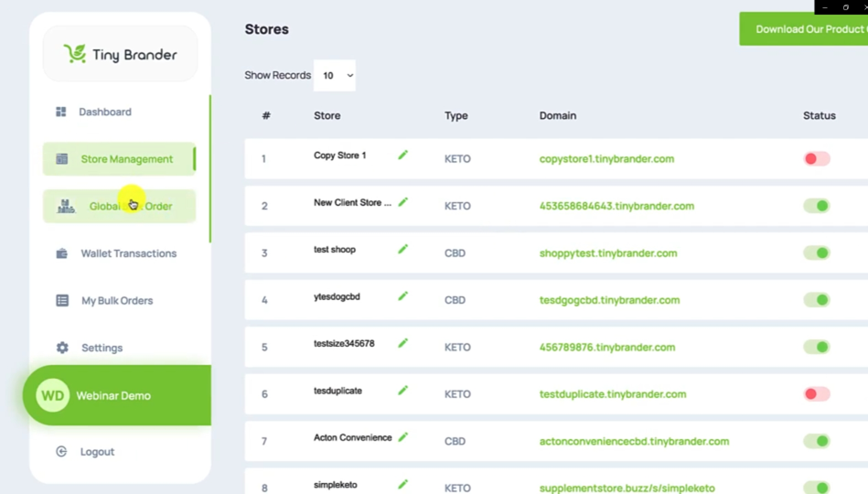Click CBD type in test shoop row
The height and width of the screenshot is (494, 868).
click(x=455, y=253)
